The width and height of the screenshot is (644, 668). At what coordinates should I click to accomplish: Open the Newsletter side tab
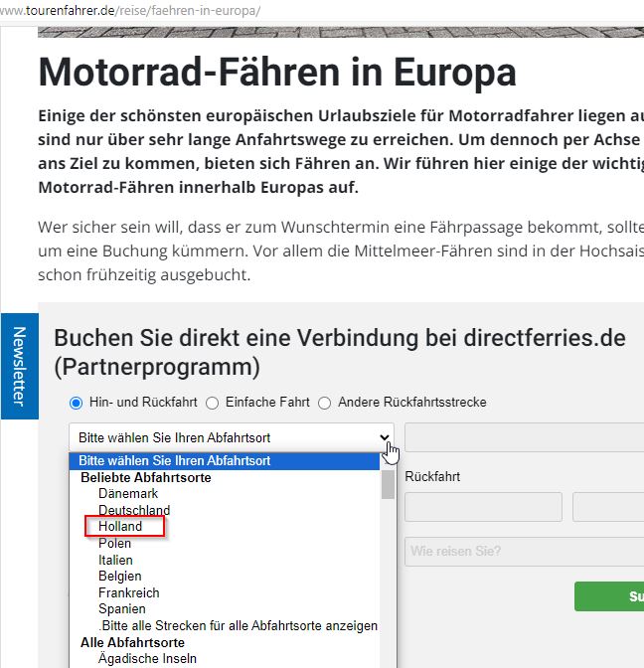click(x=20, y=367)
